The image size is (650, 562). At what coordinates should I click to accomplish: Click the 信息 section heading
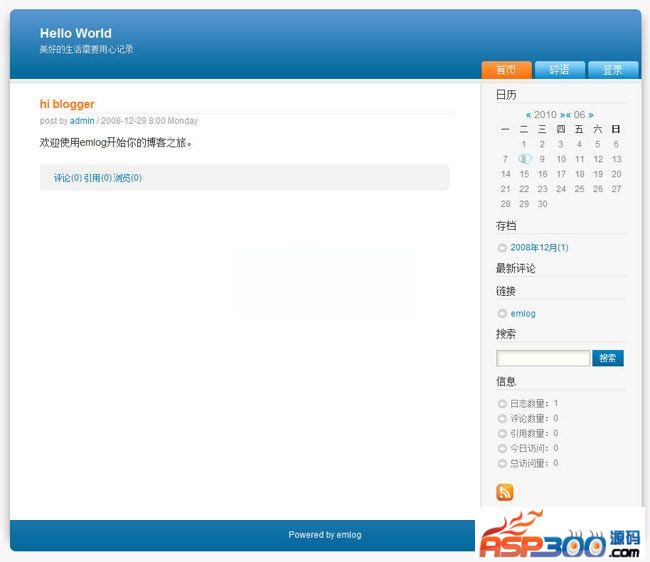[x=506, y=382]
